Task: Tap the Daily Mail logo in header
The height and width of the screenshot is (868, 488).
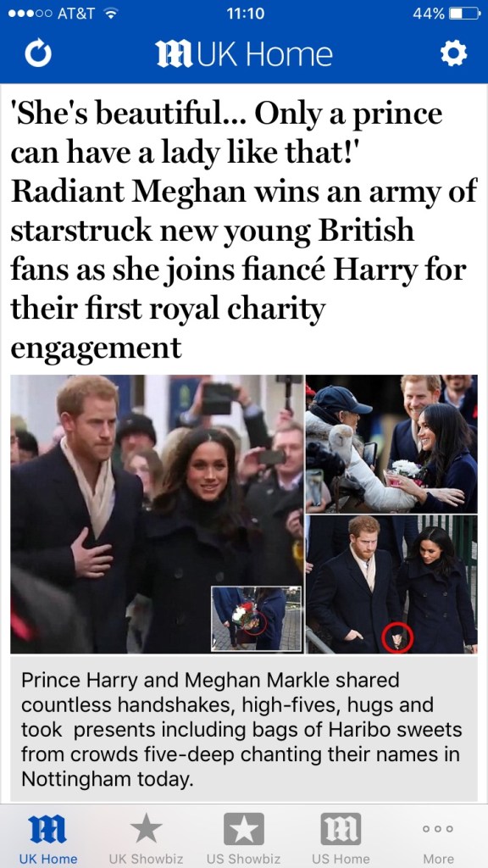Action: point(174,55)
